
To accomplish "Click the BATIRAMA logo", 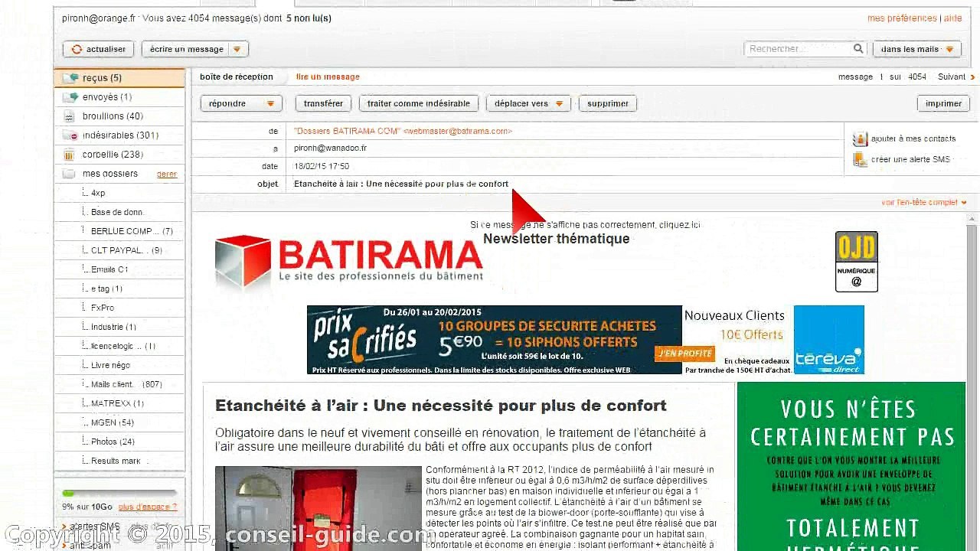I will (x=348, y=261).
